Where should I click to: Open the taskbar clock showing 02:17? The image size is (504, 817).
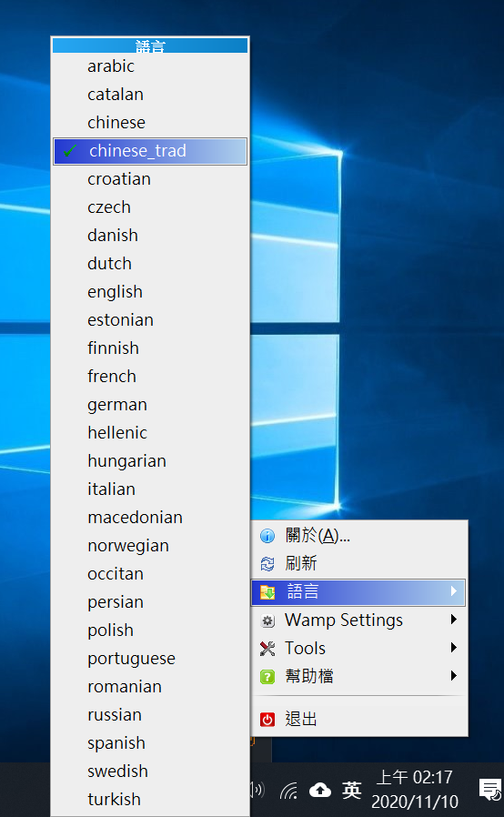click(414, 790)
